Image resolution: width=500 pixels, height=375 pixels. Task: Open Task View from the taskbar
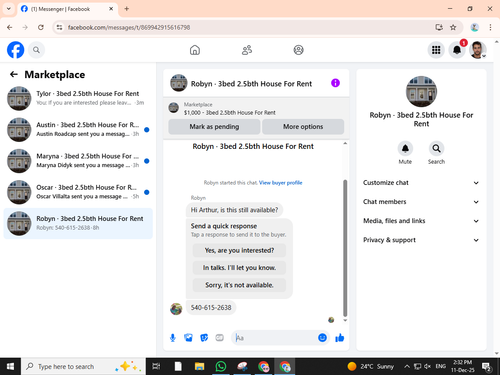point(156,367)
